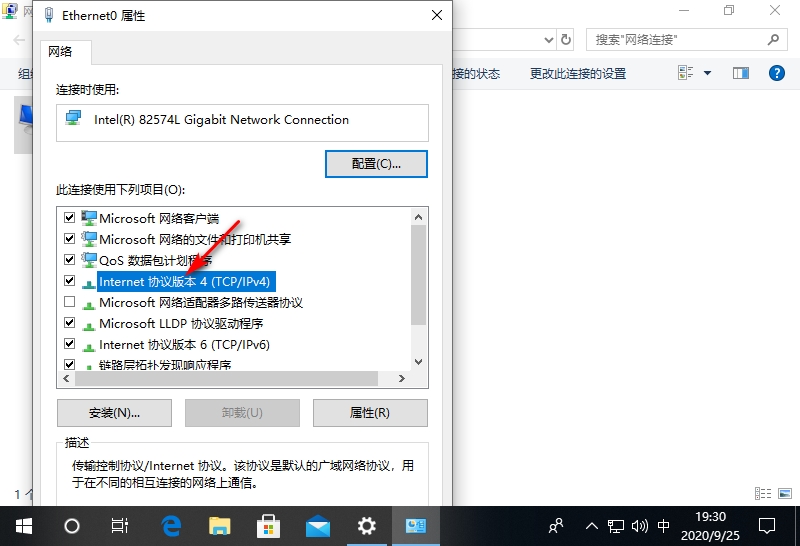
Task: Switch to details view icon in status bar
Action: [x=763, y=493]
